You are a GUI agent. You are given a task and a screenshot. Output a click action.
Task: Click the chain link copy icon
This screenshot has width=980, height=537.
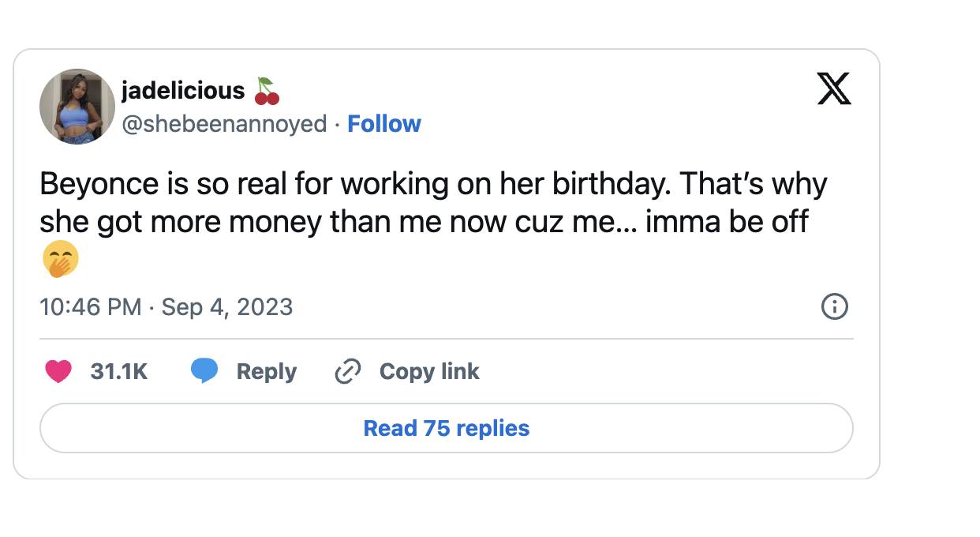(x=347, y=371)
